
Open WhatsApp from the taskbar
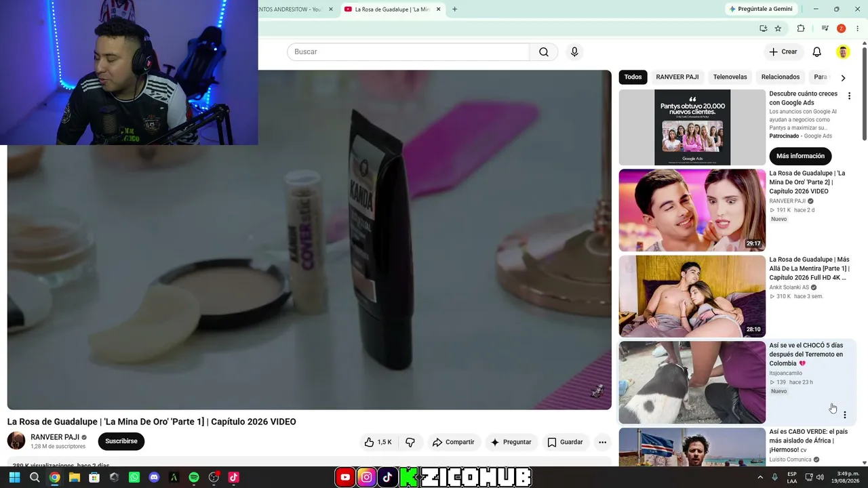click(x=134, y=477)
